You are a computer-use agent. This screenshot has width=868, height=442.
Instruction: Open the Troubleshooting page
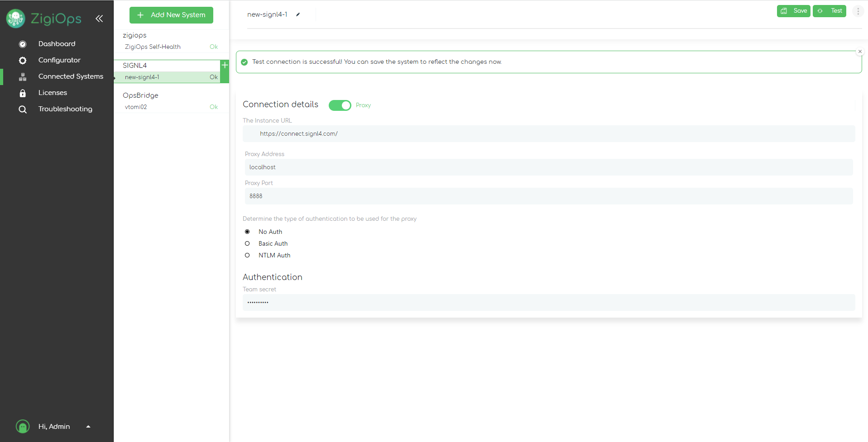click(x=65, y=109)
